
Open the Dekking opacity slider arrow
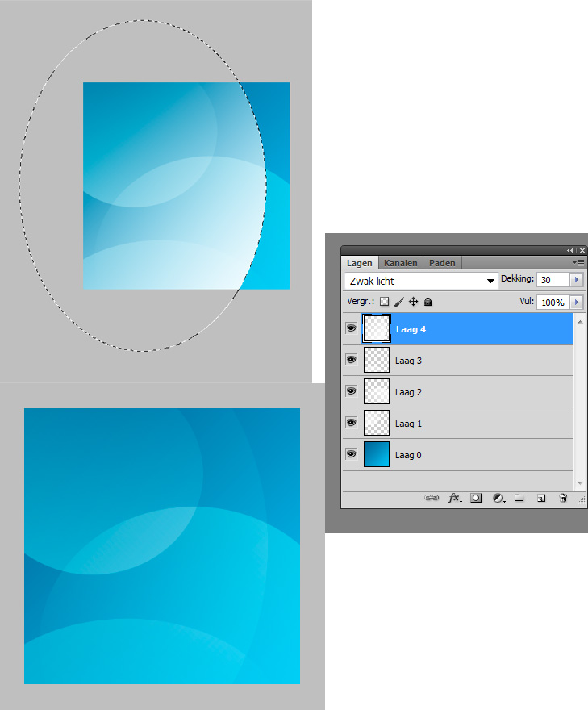coord(576,280)
